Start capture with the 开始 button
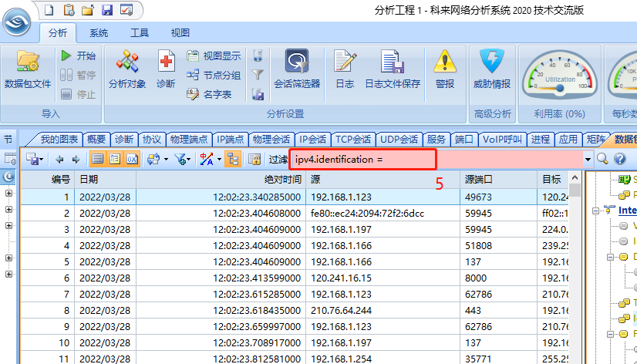The width and height of the screenshot is (637, 364). pyautogui.click(x=78, y=56)
